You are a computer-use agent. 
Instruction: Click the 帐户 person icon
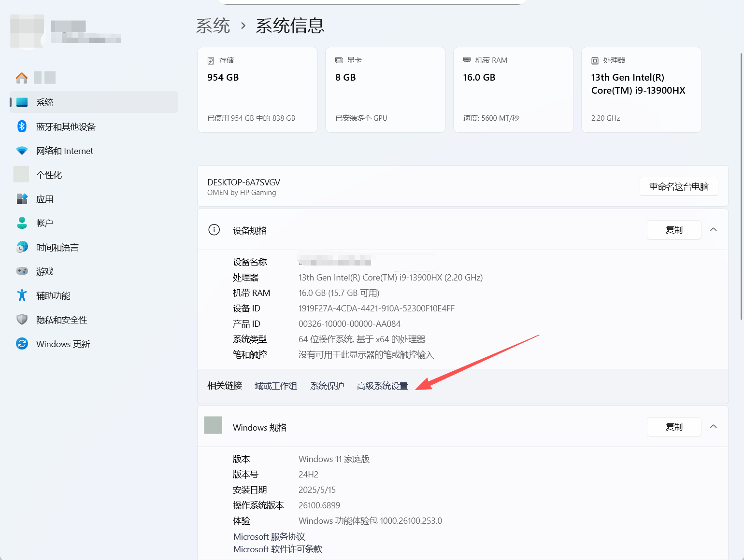click(x=22, y=223)
